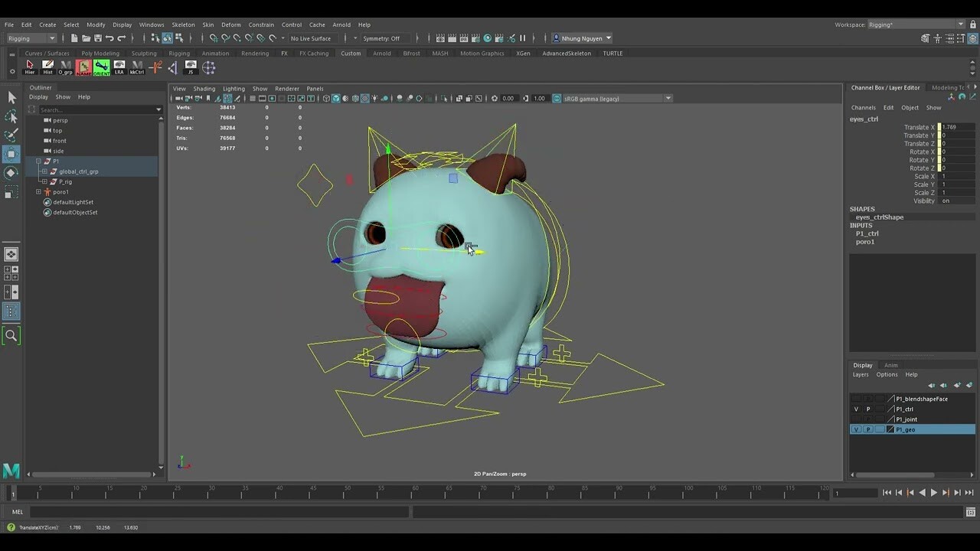The height and width of the screenshot is (551, 980).
Task: Click the ORIENT shelf icon
Action: pos(101,67)
